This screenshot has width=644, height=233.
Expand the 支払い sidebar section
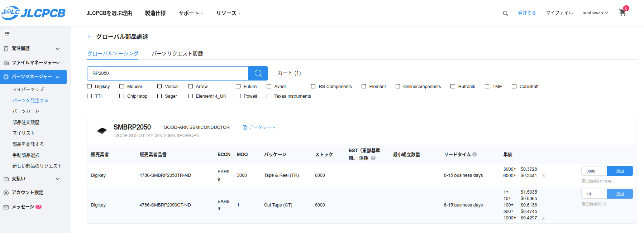(x=58, y=179)
